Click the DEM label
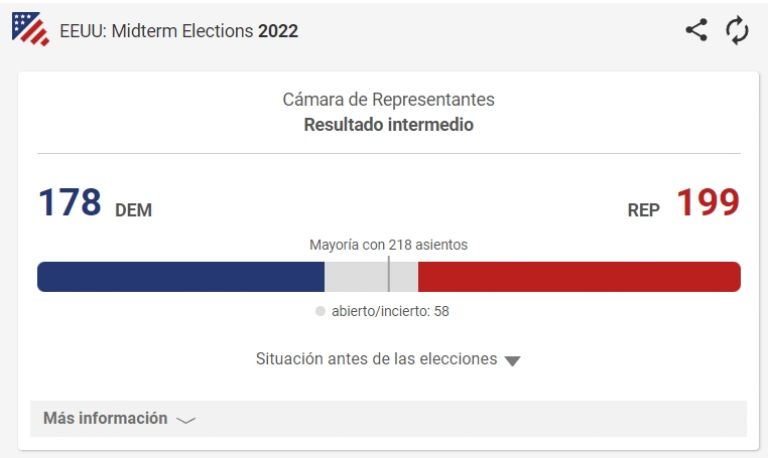Screen dimensions: 768x458 pyautogui.click(x=133, y=210)
